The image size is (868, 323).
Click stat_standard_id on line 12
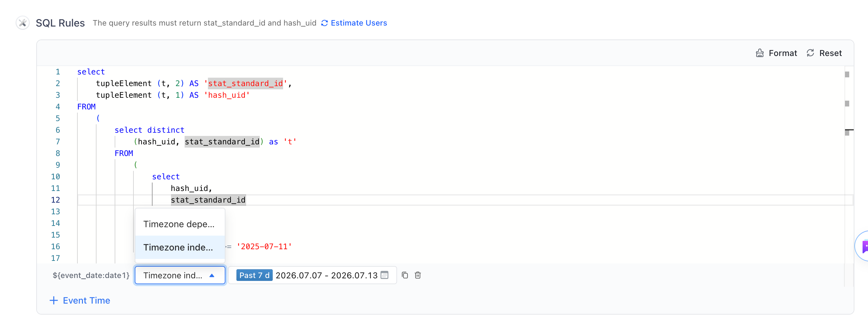208,200
